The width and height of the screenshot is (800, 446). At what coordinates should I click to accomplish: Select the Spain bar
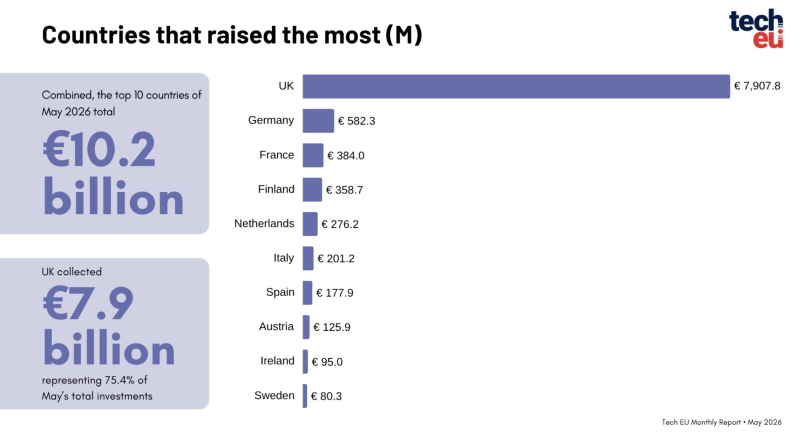[307, 292]
